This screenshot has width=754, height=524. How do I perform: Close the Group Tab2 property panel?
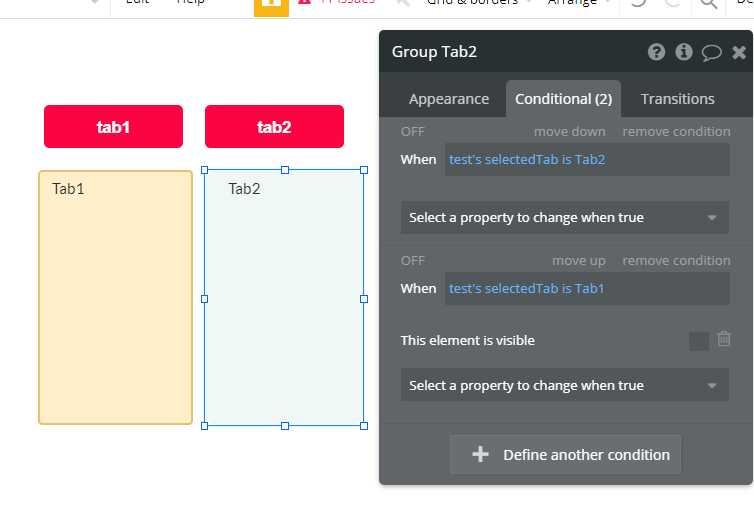pyautogui.click(x=739, y=52)
